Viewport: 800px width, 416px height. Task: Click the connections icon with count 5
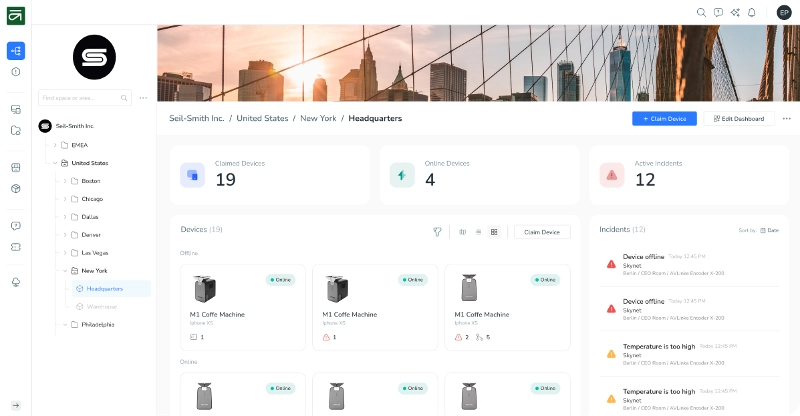click(x=479, y=337)
